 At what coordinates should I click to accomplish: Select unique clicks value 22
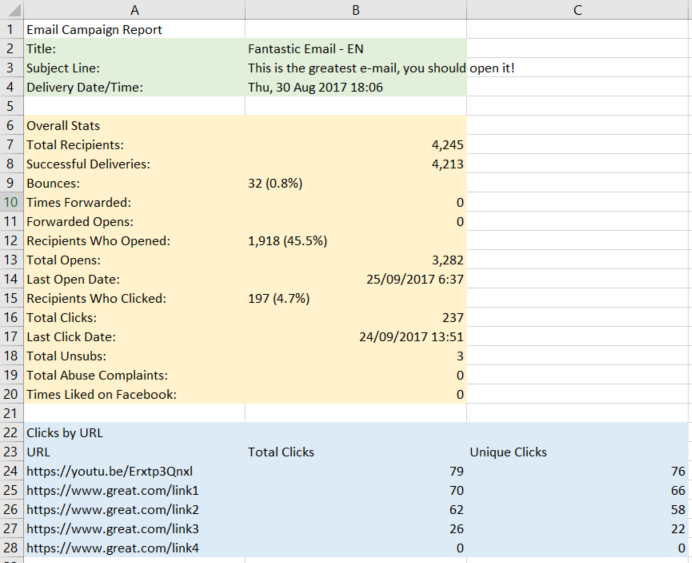(x=579, y=529)
